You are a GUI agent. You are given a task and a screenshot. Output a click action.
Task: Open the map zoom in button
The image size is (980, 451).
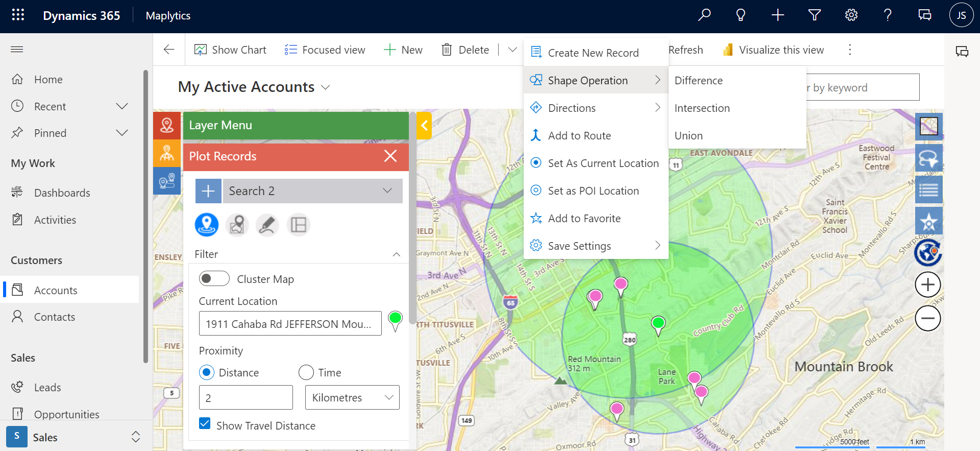click(927, 285)
